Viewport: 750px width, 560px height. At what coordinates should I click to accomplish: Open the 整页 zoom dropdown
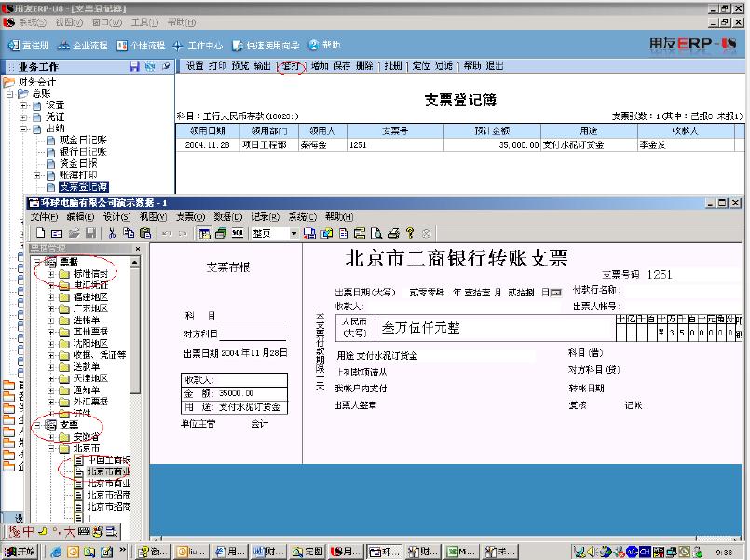293,233
